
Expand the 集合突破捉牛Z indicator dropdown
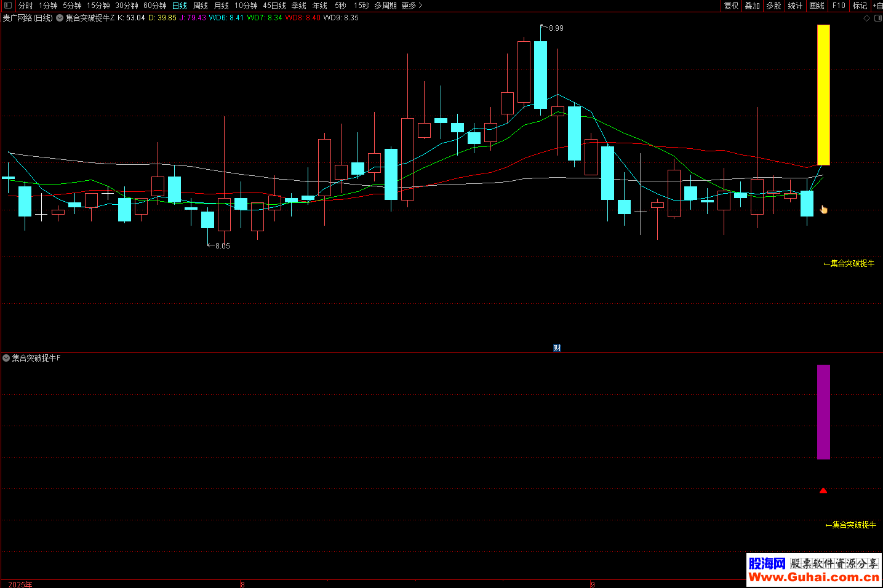point(60,18)
